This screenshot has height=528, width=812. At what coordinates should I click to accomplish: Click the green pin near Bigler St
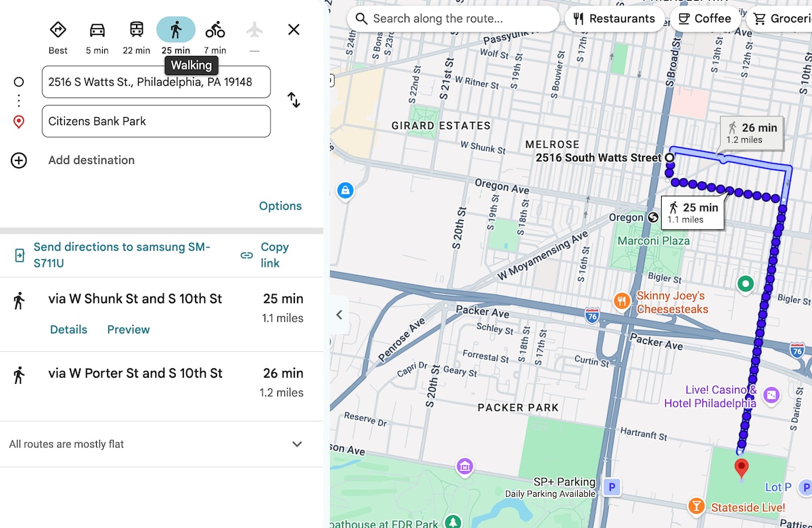tap(746, 284)
